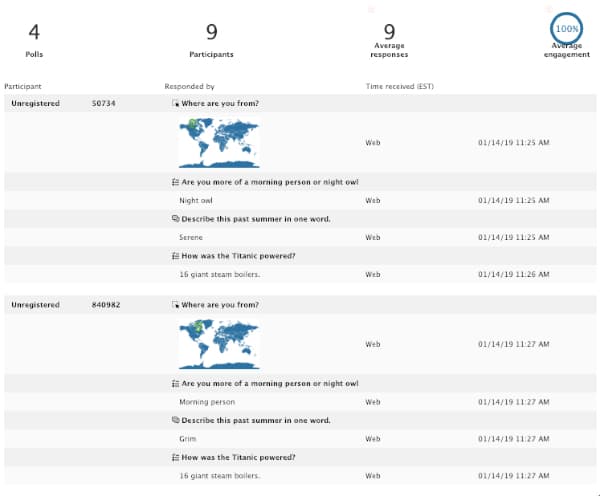Image resolution: width=600 pixels, height=496 pixels.
Task: Open world map thumbnail for participant 50734
Action: (x=218, y=143)
